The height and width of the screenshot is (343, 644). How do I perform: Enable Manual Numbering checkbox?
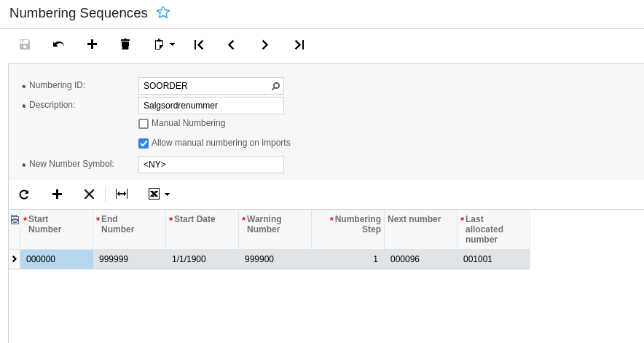coord(144,124)
